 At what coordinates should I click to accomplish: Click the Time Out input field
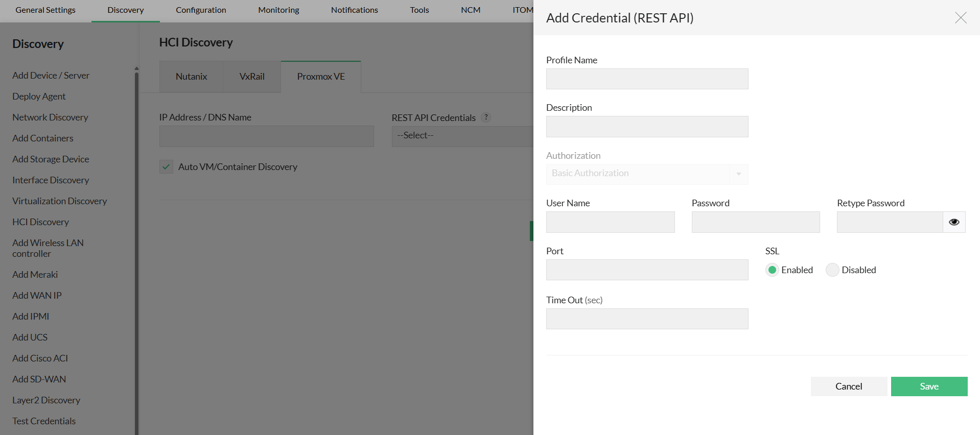(647, 319)
